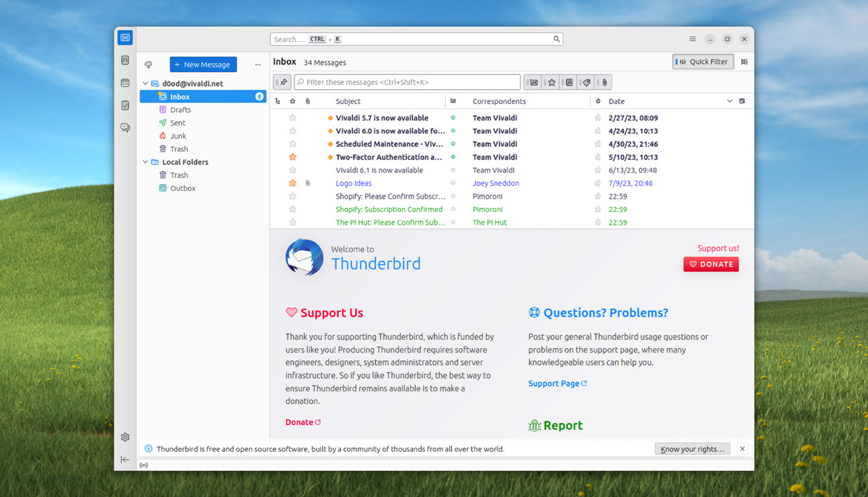Image resolution: width=868 pixels, height=497 pixels.
Task: Open the application hamburger menu
Action: (x=692, y=39)
